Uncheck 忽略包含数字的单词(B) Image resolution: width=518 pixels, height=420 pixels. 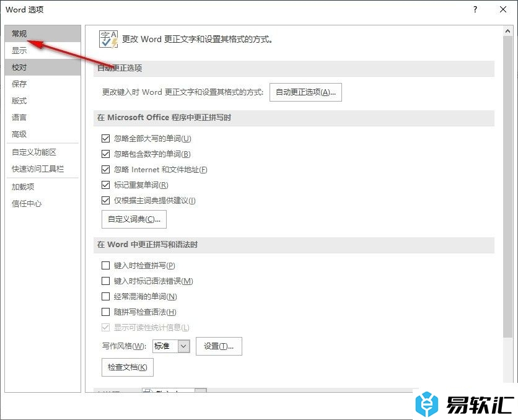[x=106, y=154]
